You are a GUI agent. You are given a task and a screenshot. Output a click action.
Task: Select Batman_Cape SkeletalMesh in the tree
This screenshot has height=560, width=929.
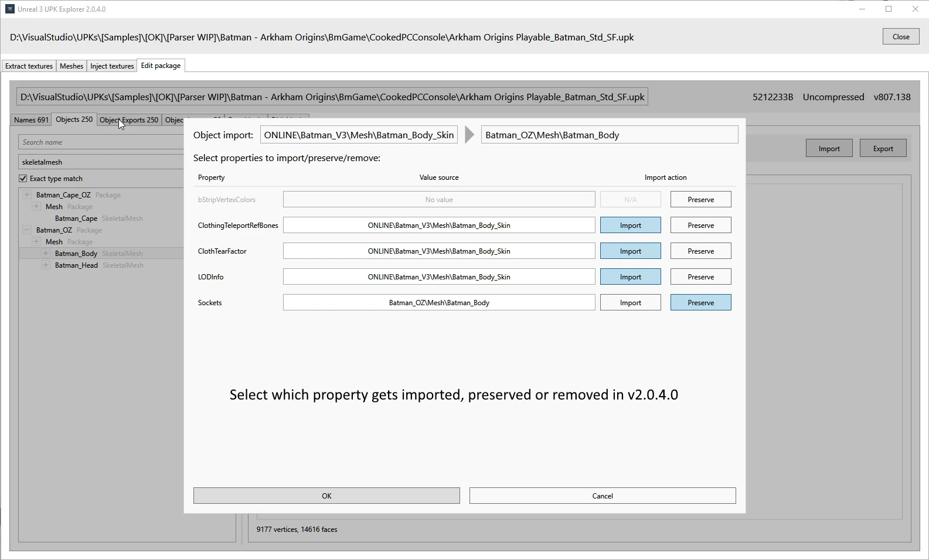[x=76, y=218]
